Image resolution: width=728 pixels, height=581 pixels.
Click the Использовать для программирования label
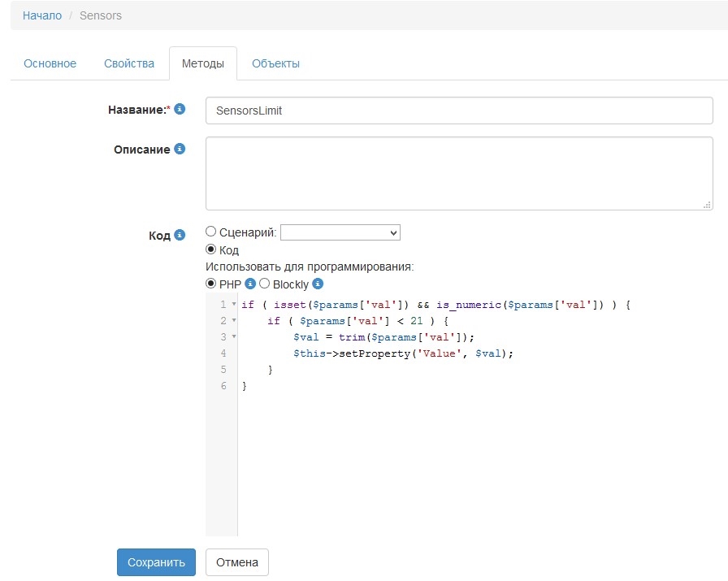click(x=310, y=267)
